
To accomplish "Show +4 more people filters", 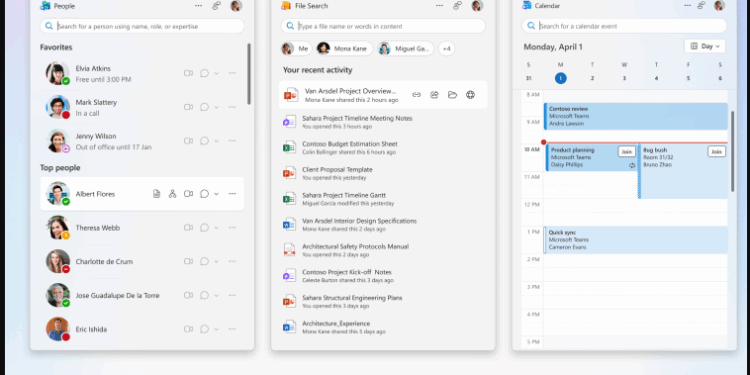I will pyautogui.click(x=447, y=48).
